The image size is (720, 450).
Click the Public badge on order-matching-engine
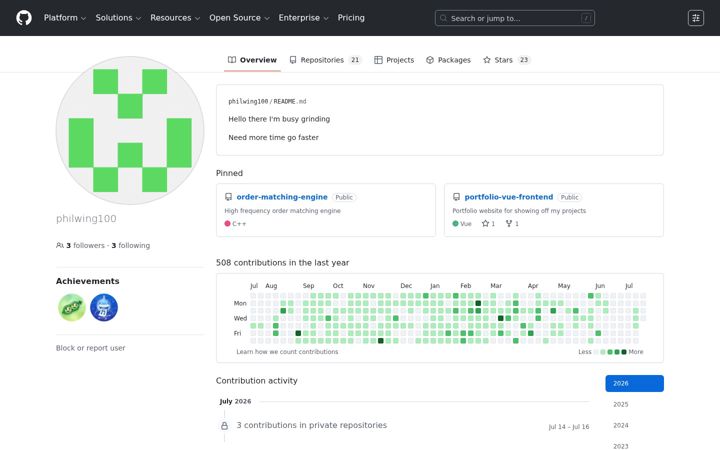344,197
